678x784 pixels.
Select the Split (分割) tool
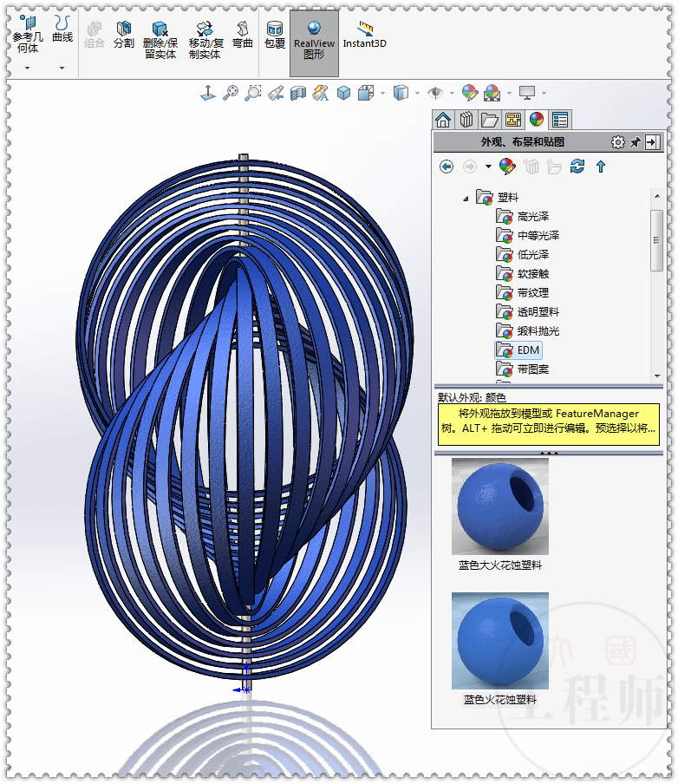[123, 35]
